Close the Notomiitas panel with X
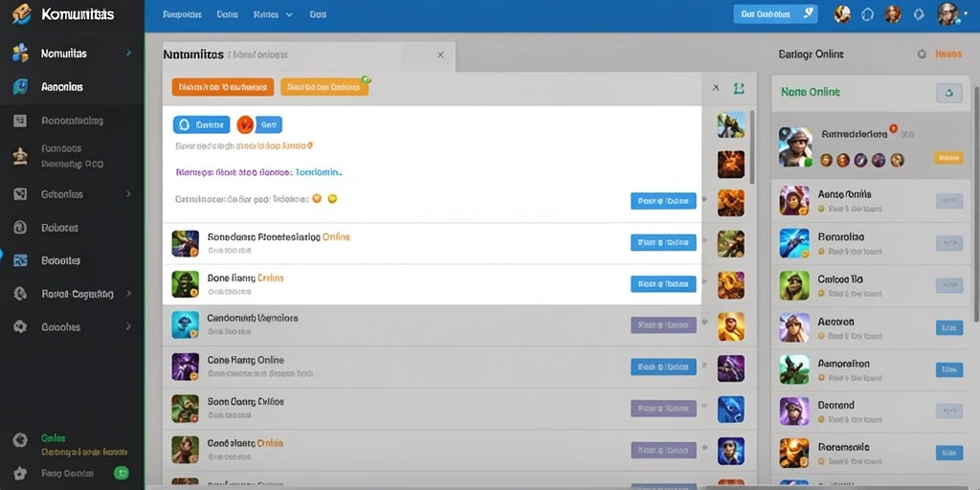This screenshot has width=980, height=490. 440,55
